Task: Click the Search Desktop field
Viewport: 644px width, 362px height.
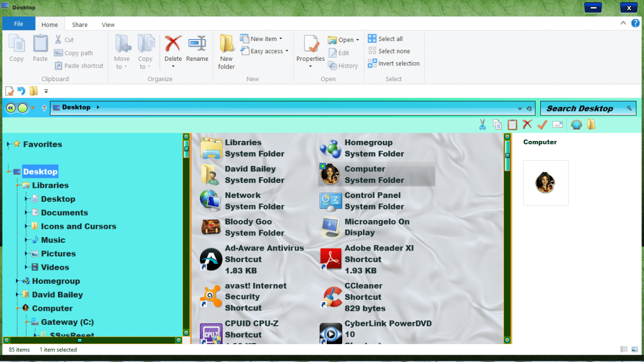Action: (x=588, y=109)
